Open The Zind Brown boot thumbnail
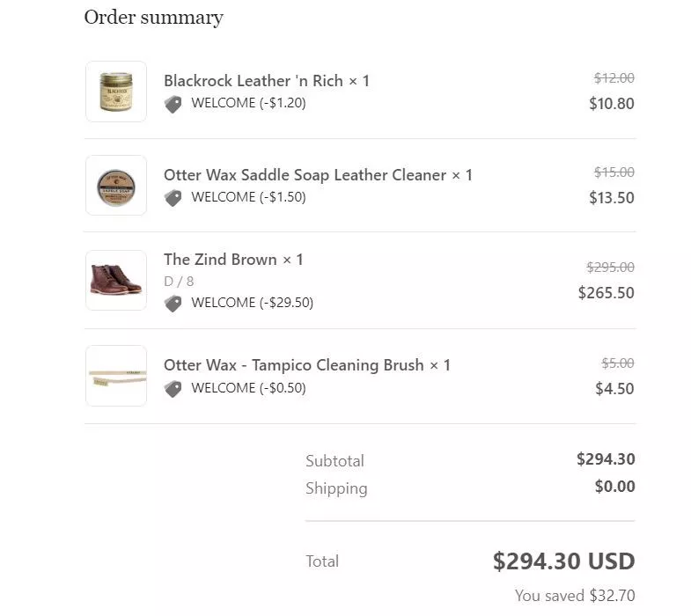The image size is (691, 616). point(116,281)
